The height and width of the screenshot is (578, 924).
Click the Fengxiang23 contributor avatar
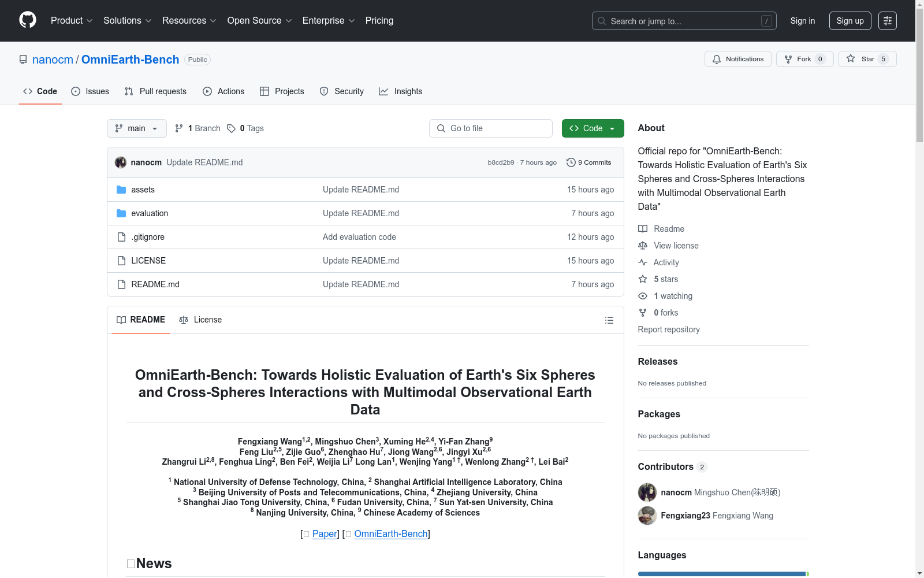647,516
